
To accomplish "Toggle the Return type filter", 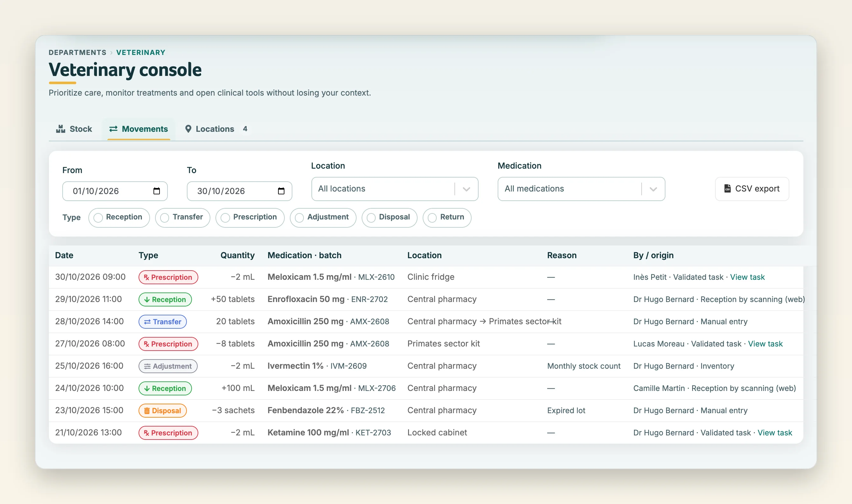I will [447, 217].
